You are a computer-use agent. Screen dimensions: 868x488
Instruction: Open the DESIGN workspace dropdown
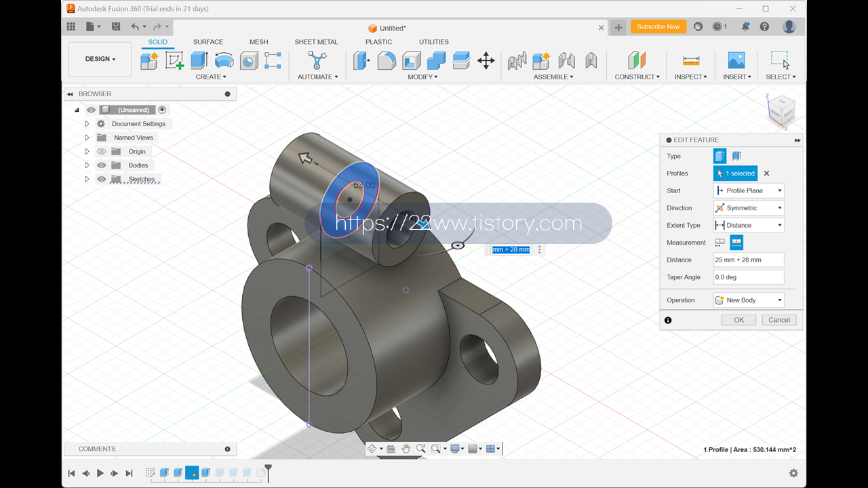tap(100, 59)
